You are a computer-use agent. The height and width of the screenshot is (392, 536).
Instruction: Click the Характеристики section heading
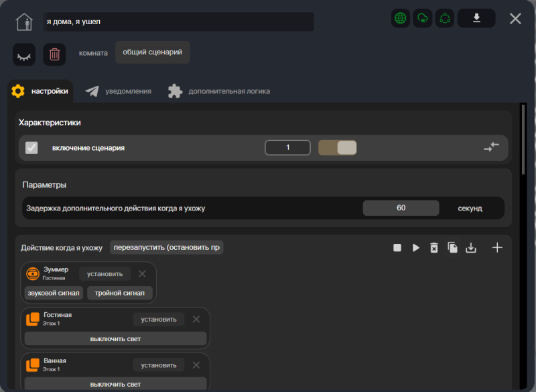(x=50, y=123)
